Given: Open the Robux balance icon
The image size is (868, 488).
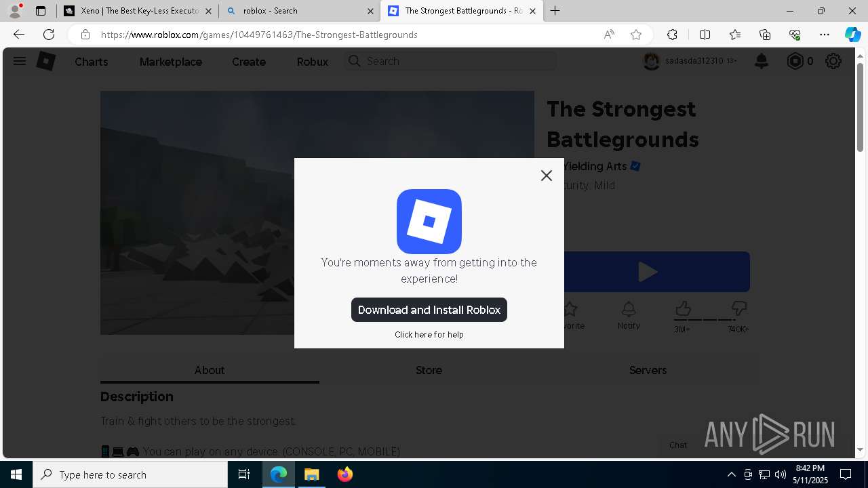Looking at the screenshot, I should (795, 61).
